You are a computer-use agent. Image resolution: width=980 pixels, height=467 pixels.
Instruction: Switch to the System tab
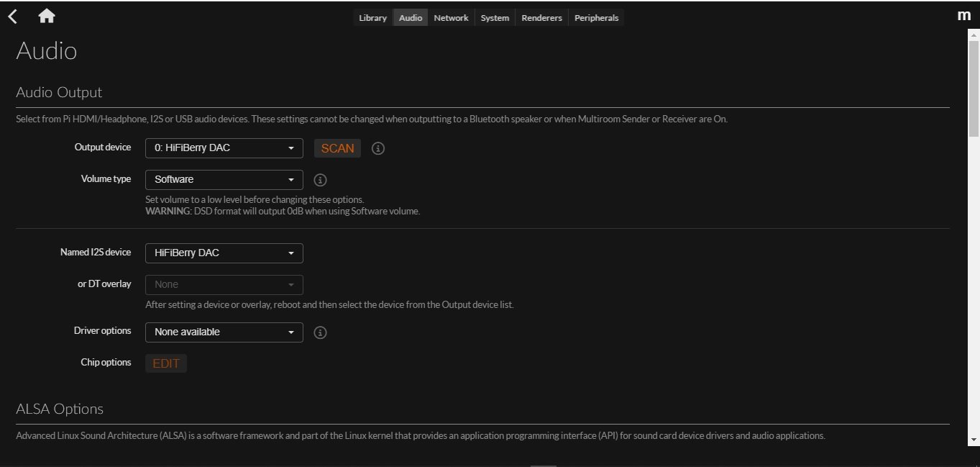[495, 18]
